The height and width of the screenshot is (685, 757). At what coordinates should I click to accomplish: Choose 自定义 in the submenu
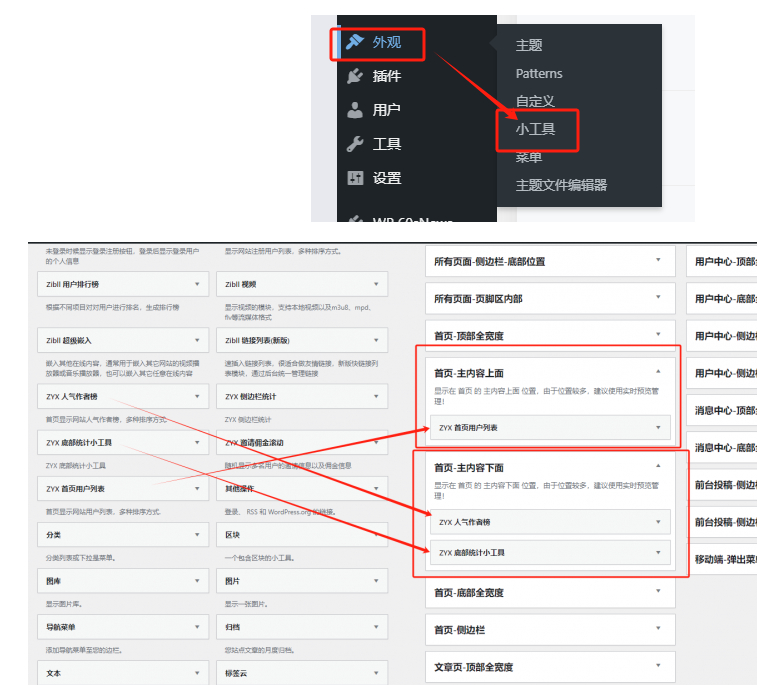pos(535,101)
